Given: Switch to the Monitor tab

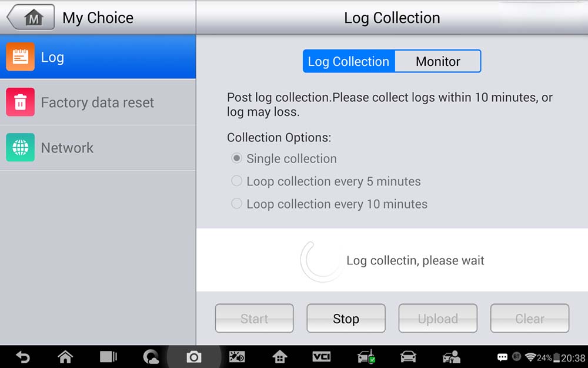Looking at the screenshot, I should [x=437, y=61].
